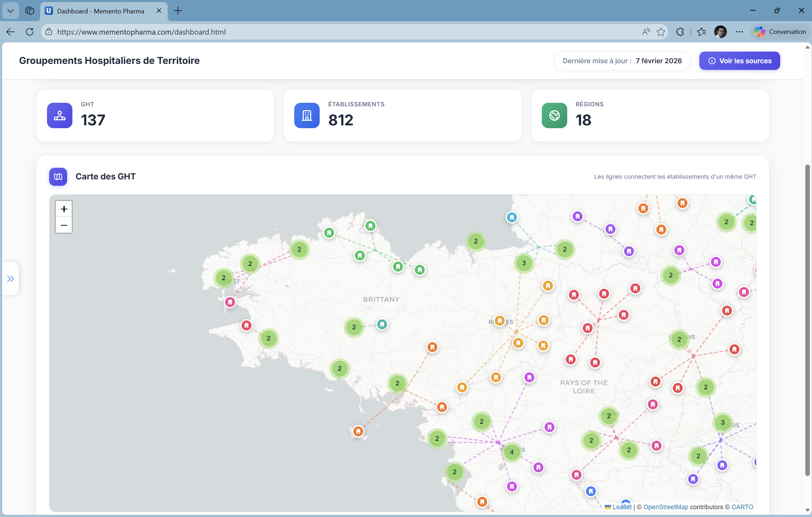Open the browser extensions puzzle icon

pos(680,32)
